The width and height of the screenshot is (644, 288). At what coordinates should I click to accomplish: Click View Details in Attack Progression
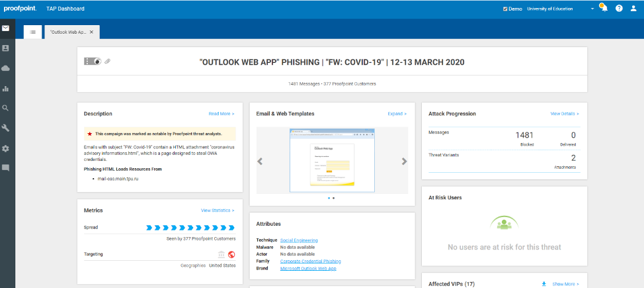(x=565, y=114)
